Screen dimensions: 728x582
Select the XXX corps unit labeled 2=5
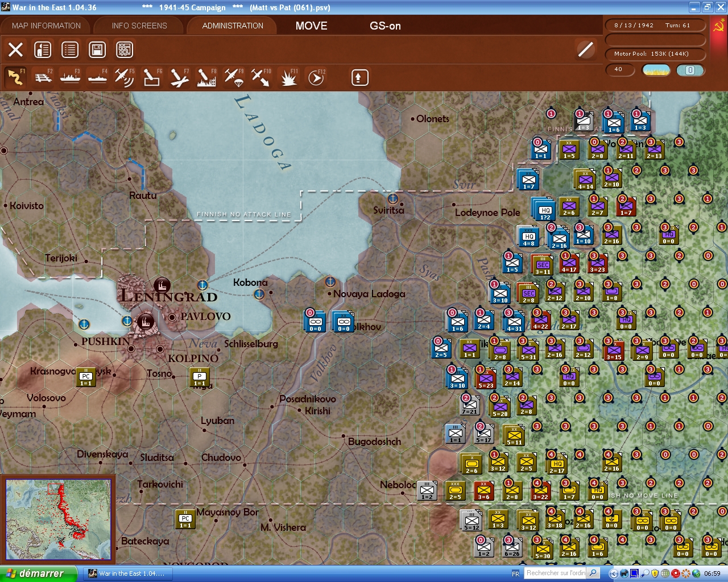(x=455, y=490)
